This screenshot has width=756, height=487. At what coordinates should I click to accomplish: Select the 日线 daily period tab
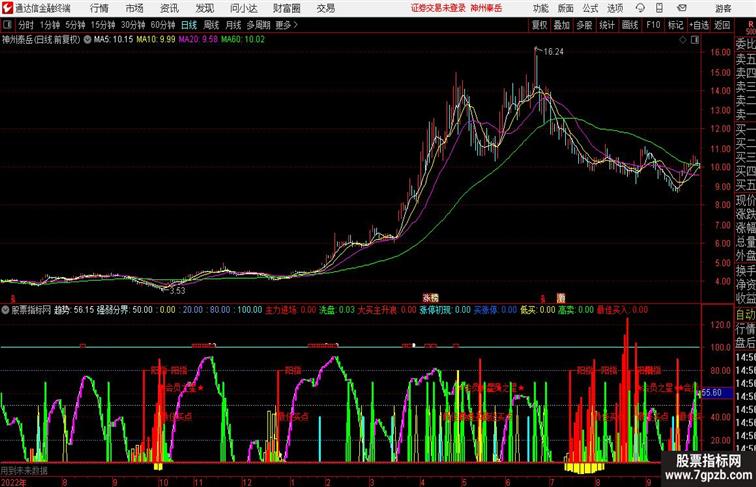coord(189,25)
